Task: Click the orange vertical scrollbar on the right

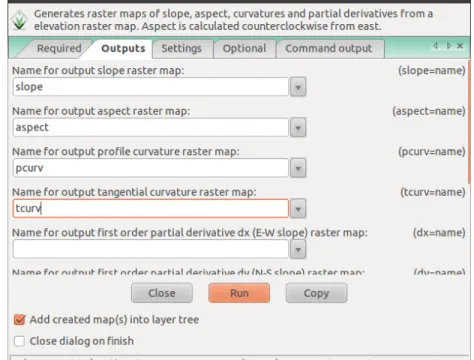Action: pyautogui.click(x=470, y=122)
